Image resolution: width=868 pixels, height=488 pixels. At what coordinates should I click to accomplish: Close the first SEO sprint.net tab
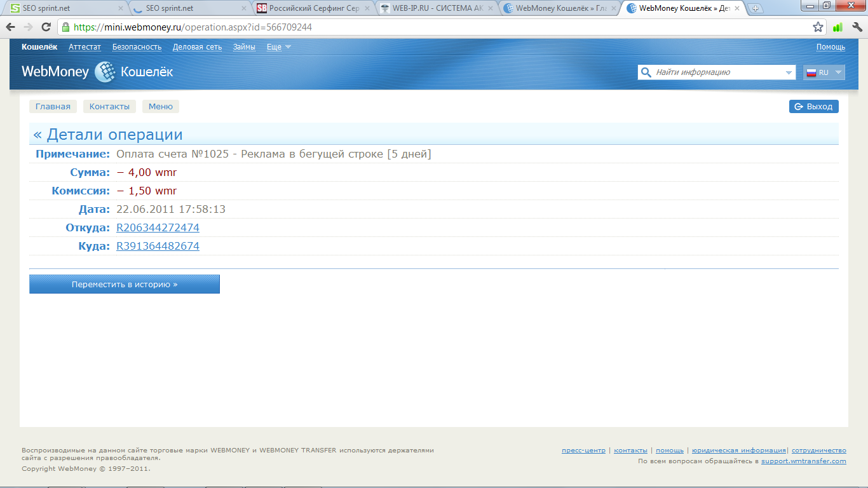pyautogui.click(x=121, y=8)
